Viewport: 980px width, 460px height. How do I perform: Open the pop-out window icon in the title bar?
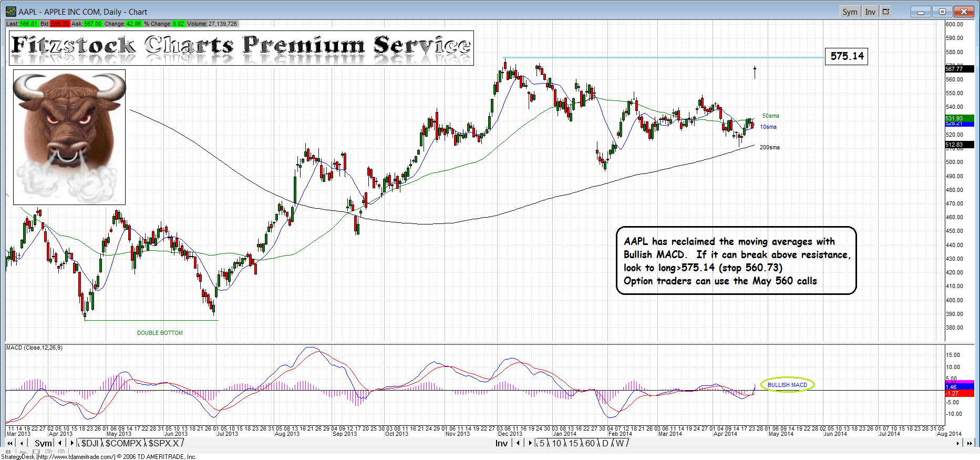point(886,12)
